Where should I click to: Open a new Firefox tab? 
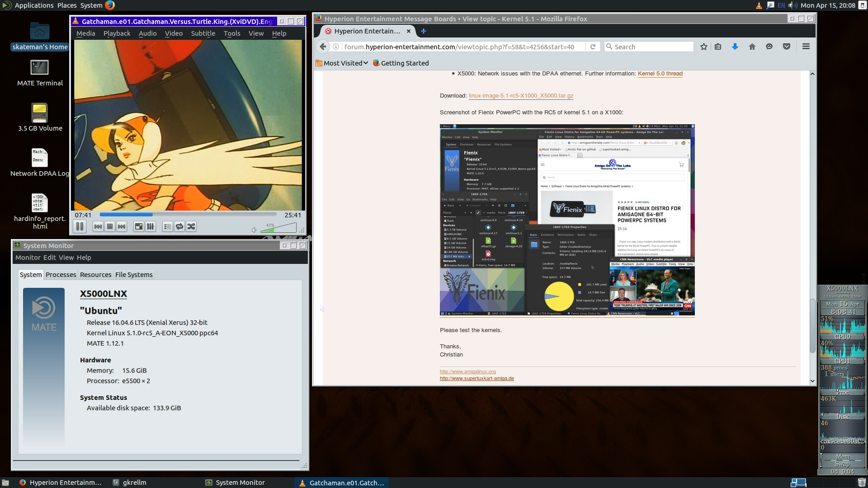pyautogui.click(x=424, y=31)
